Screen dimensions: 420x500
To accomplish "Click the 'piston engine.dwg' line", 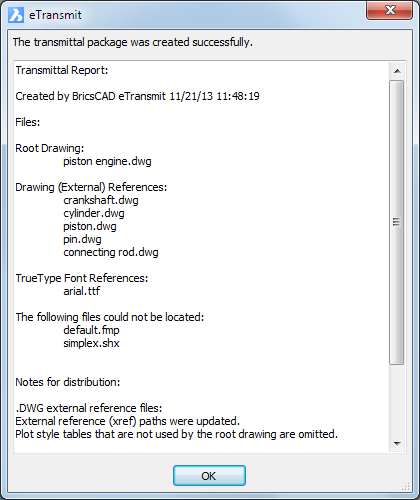I will point(107,161).
